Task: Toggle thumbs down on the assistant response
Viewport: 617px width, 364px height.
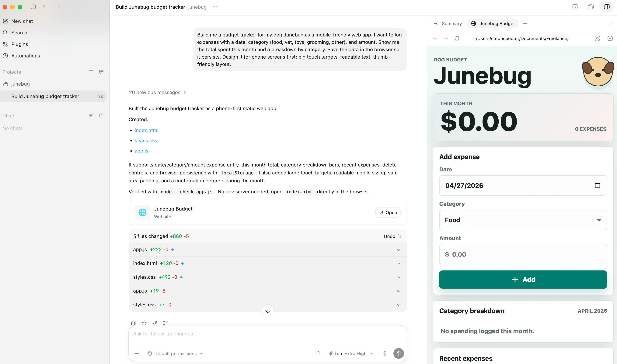Action: tap(155, 323)
